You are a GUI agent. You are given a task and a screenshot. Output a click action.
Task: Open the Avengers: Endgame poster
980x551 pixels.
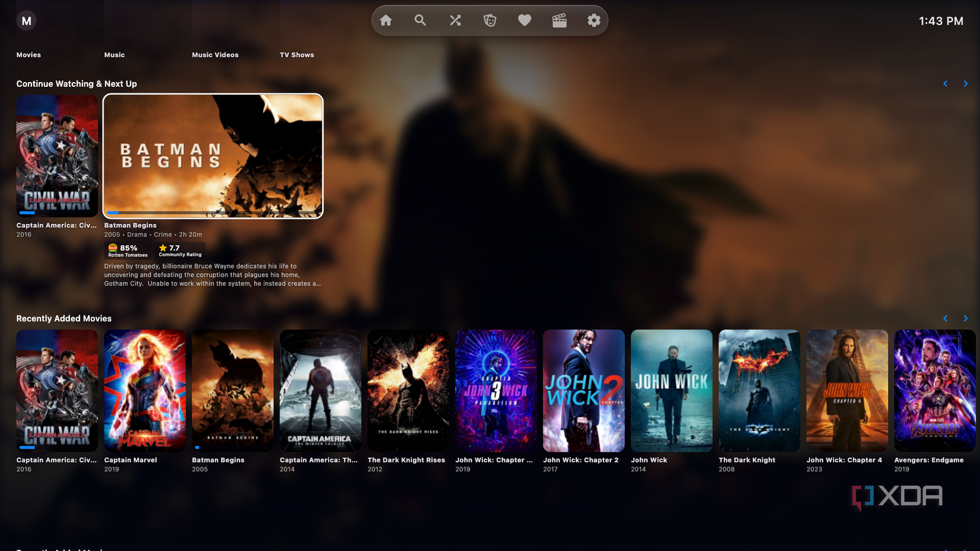[935, 391]
